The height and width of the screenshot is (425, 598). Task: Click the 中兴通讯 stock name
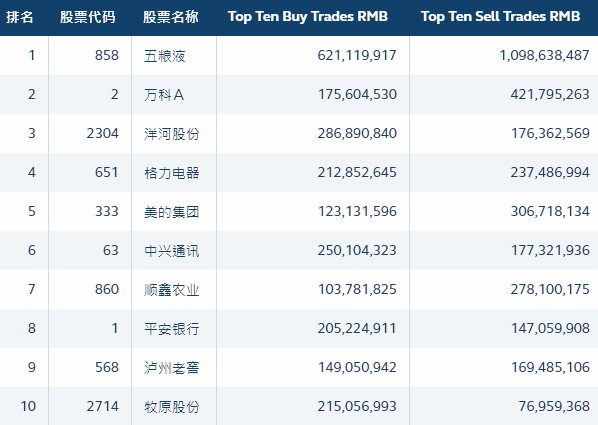pyautogui.click(x=172, y=251)
